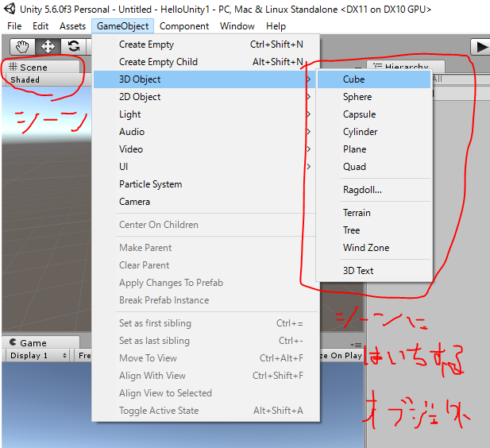Choose Create Empty
490x448 pixels.
206,44
